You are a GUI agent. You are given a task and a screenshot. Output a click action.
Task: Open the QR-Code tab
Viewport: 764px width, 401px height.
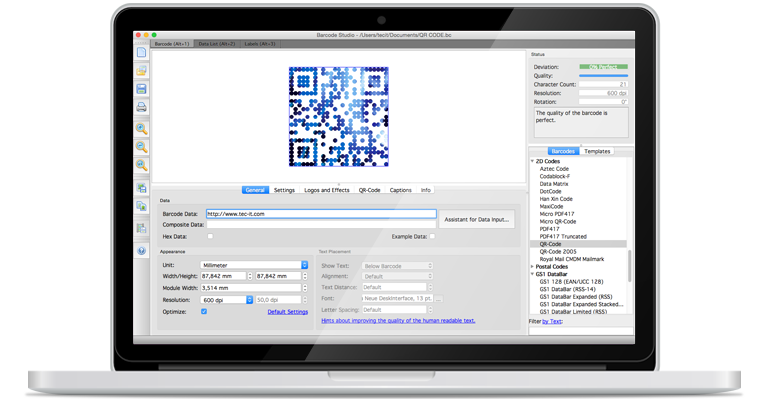pyautogui.click(x=369, y=190)
